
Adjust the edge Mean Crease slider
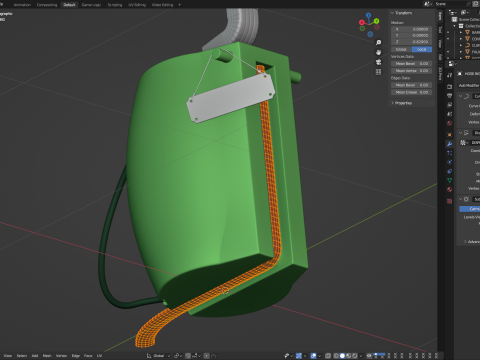click(412, 92)
